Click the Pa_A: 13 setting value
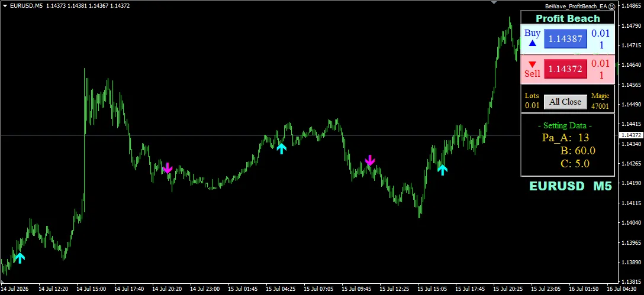This screenshot has width=644, height=295. click(x=565, y=137)
